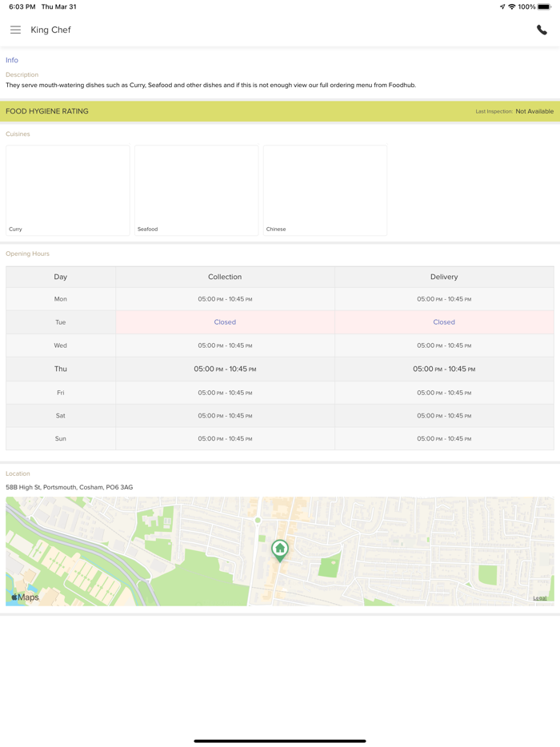560x747 pixels.
Task: Select the Sat day row label
Action: (61, 416)
